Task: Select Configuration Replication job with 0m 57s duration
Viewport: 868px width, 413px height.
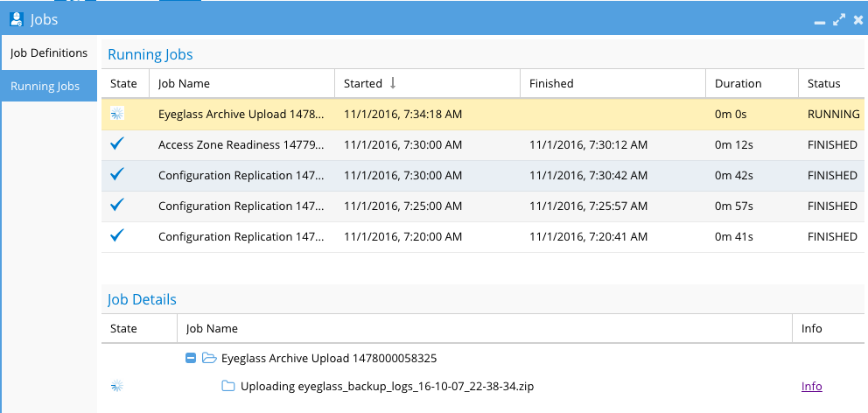Action: 483,206
